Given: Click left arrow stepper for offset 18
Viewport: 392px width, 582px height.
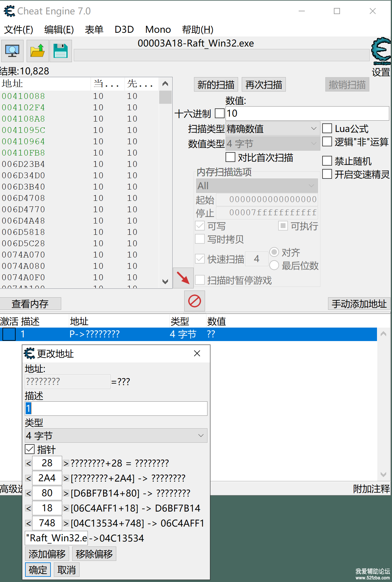Looking at the screenshot, I should pos(28,508).
